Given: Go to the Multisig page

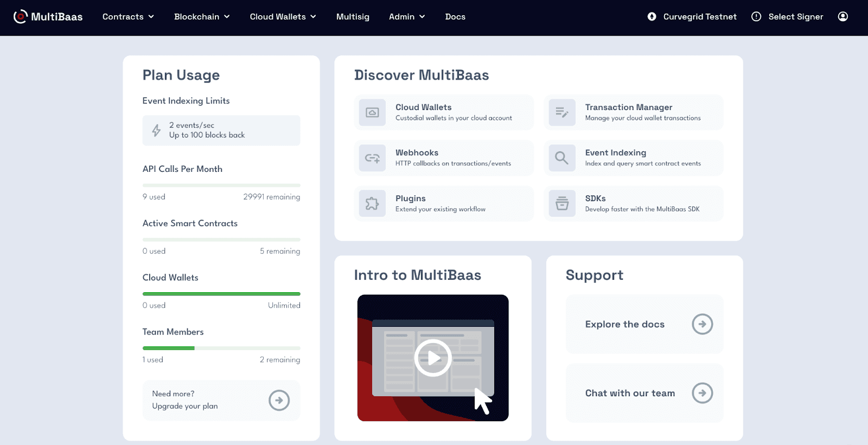Looking at the screenshot, I should (x=353, y=17).
